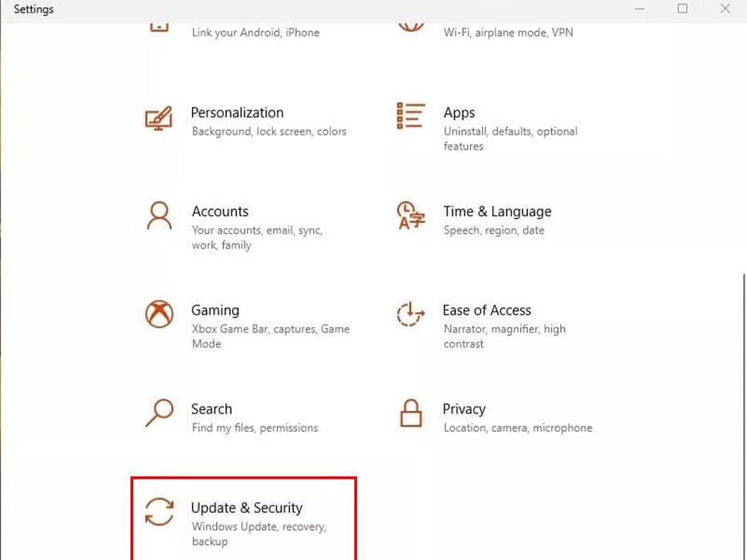Click the Apps list icon
The image size is (747, 560).
coord(411,116)
